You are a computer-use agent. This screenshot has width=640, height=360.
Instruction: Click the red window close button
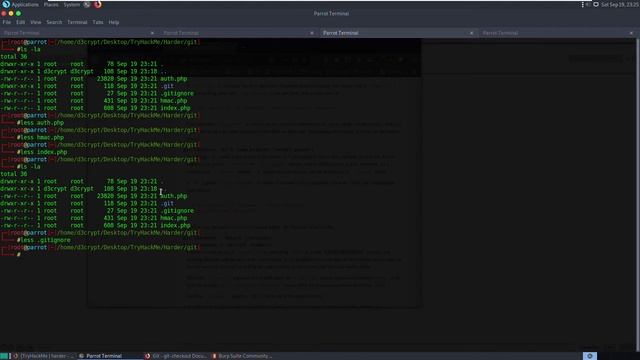click(x=4, y=13)
